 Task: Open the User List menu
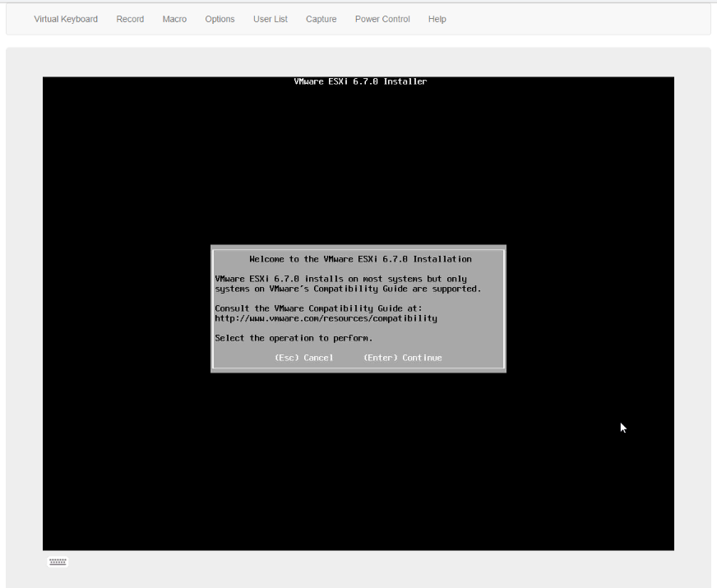(271, 19)
